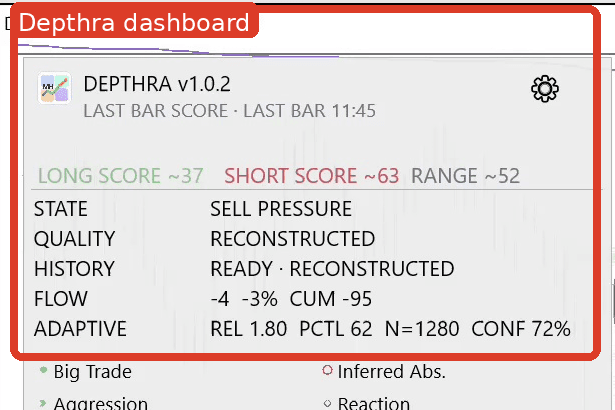Screen dimensions: 615x410
Task: Click the RECONSTRUCTED quality value
Action: (x=293, y=239)
